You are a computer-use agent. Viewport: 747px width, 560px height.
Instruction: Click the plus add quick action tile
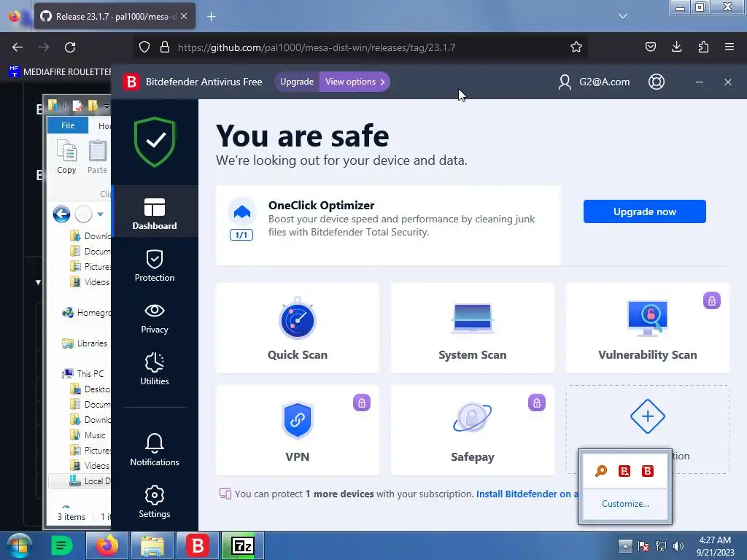tap(647, 416)
